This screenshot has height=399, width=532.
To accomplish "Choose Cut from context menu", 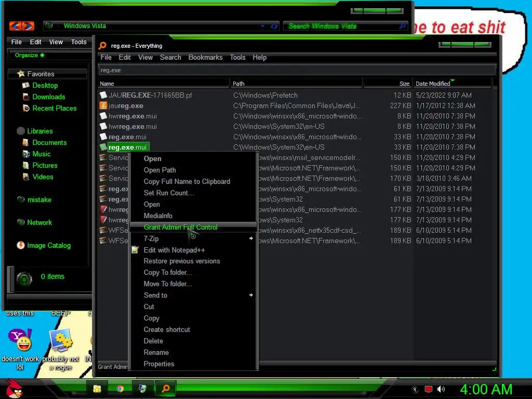I will 149,307.
